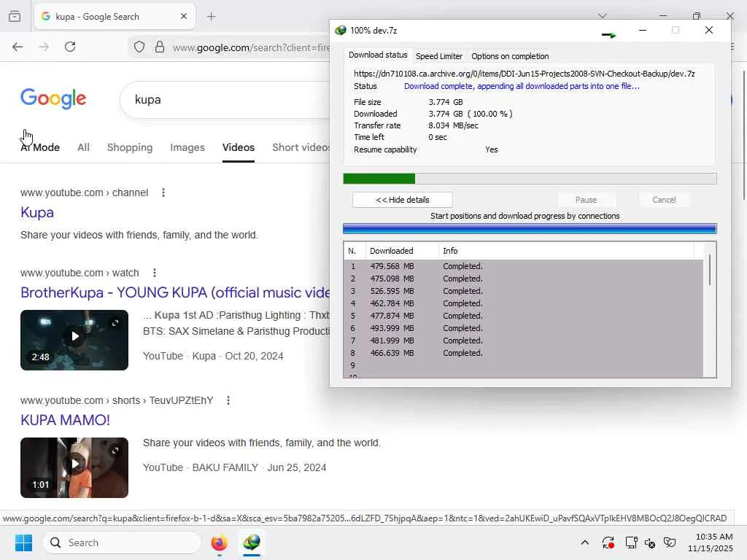
Task: Click the sync tray icon with red dot
Action: [x=608, y=542]
